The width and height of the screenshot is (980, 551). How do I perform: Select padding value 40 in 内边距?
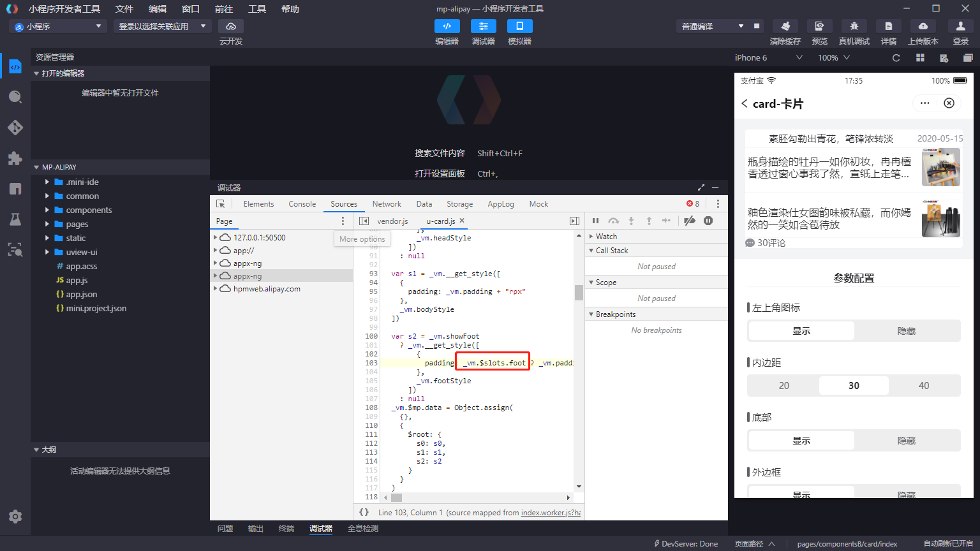923,386
